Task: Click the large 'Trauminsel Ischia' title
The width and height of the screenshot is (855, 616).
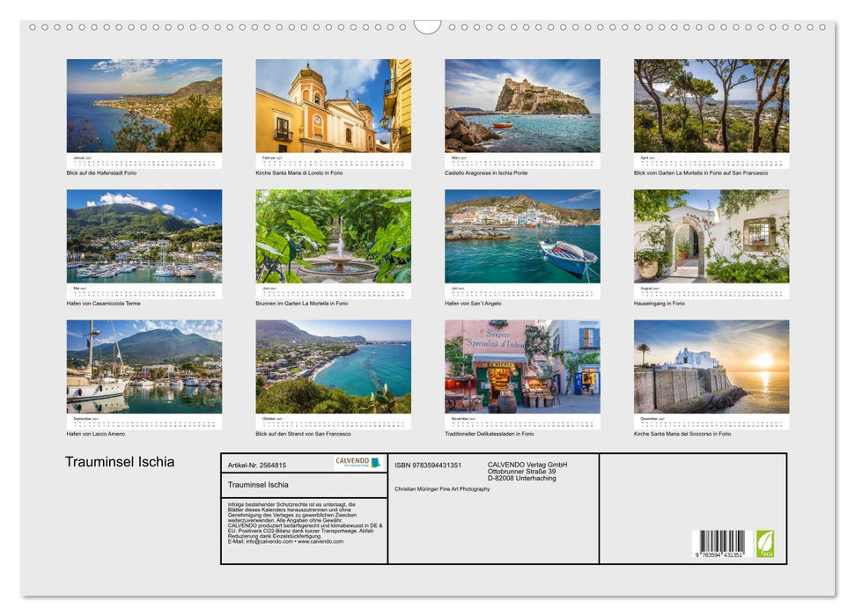Action: click(120, 462)
